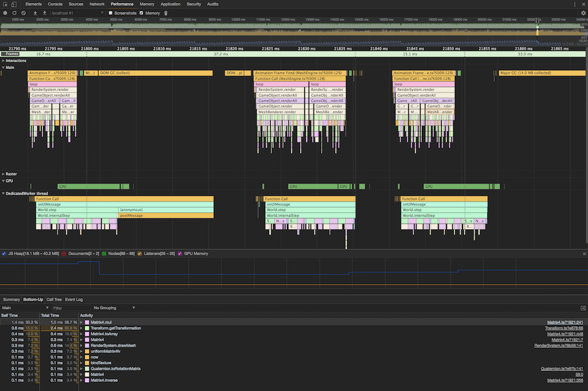
Task: Toggle the JS Heap counter checkbox
Action: (4, 253)
